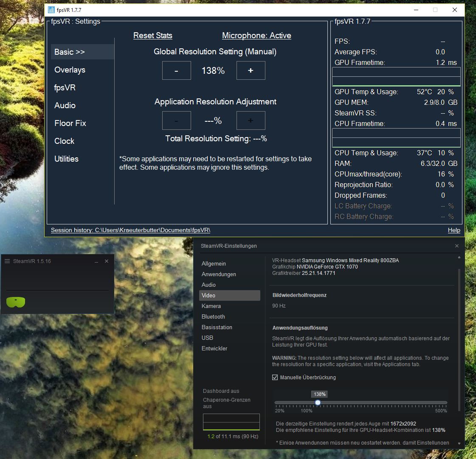Click the Chaperone-Grenzen aus status text
Viewport: 476px width, 459px height.
coord(226,403)
